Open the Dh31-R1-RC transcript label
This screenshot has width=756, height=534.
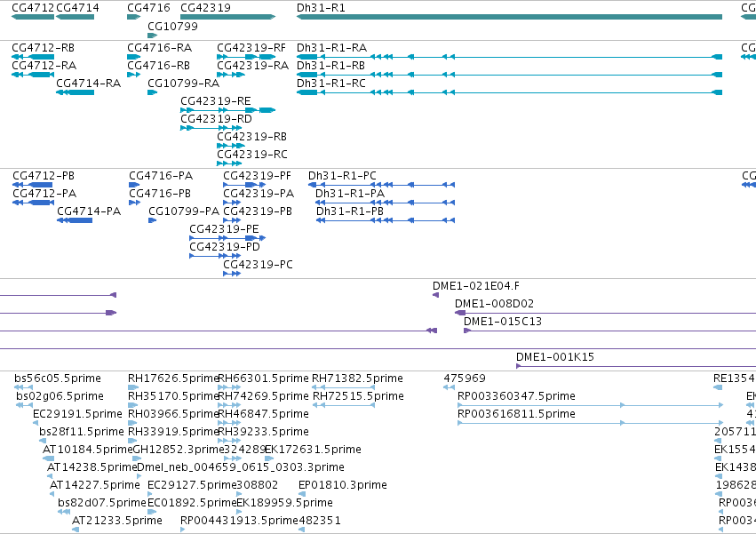[331, 84]
